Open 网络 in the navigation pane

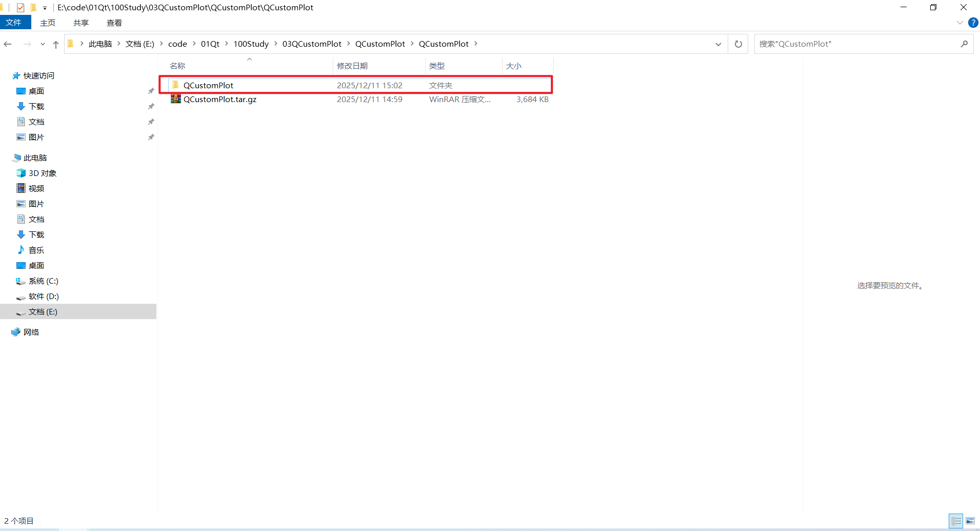[x=31, y=332]
